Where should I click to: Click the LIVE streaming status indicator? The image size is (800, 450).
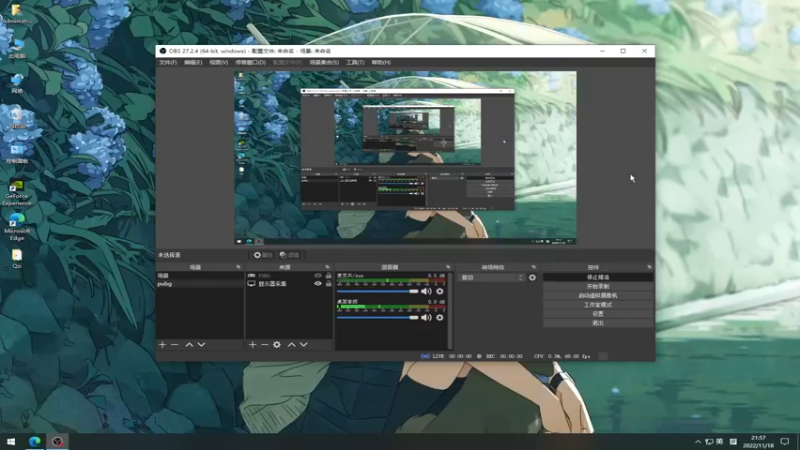(x=446, y=356)
